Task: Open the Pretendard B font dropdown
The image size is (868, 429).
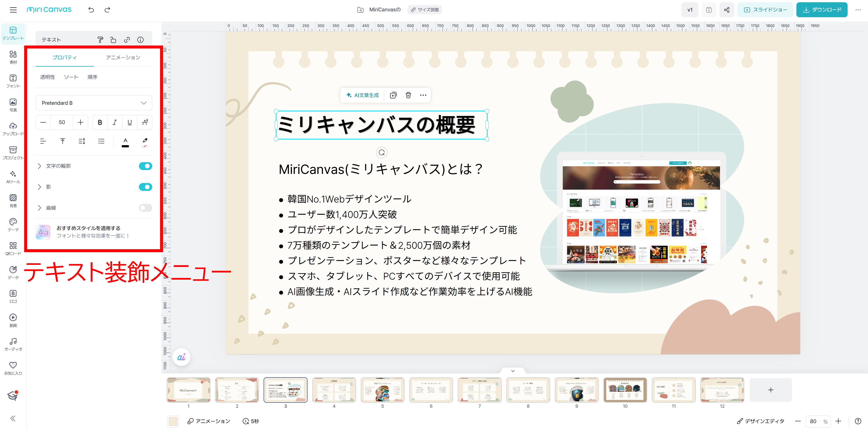Action: (94, 103)
